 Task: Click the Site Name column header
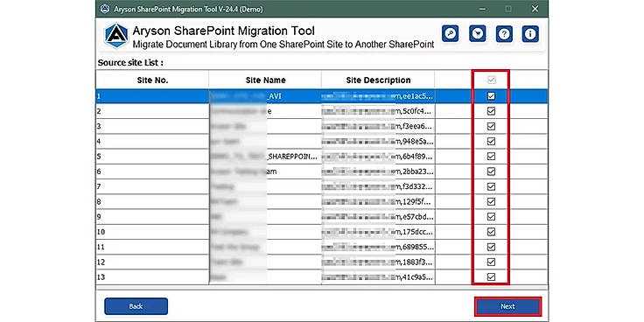coord(265,80)
